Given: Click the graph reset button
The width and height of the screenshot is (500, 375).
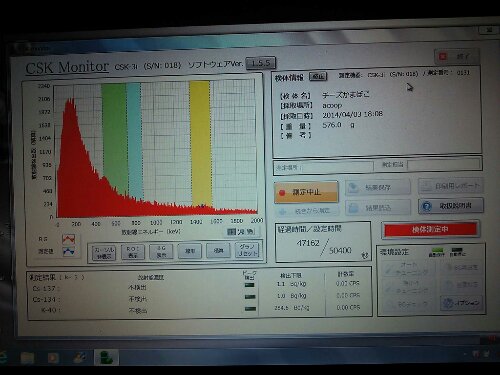Looking at the screenshot, I should (247, 250).
